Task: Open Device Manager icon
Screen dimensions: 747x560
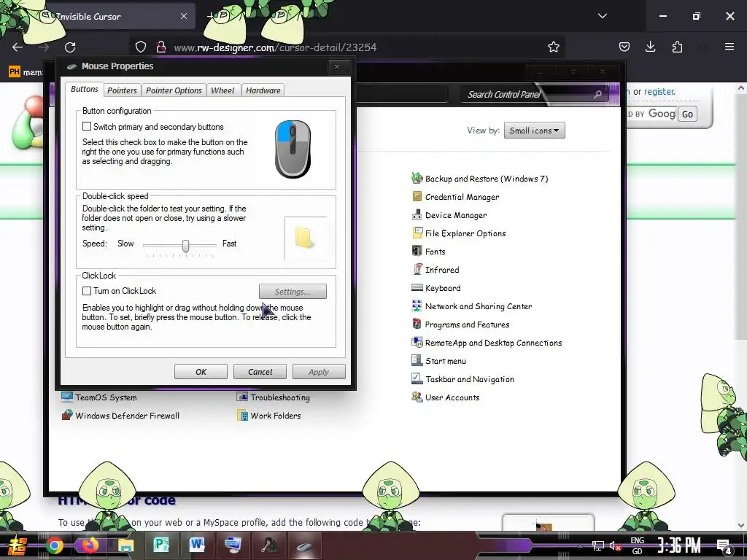Action: click(417, 214)
